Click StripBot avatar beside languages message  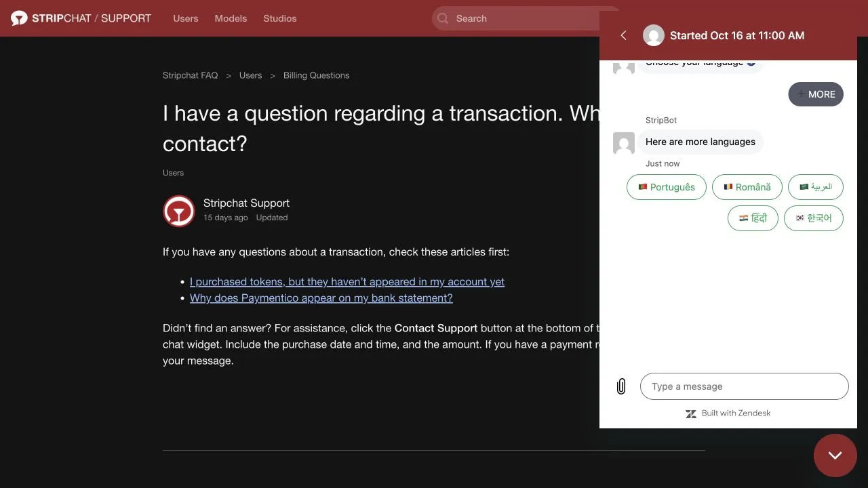point(624,143)
